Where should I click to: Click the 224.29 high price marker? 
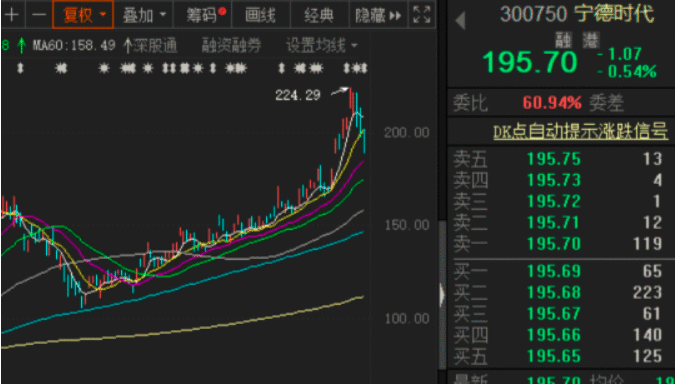[298, 95]
